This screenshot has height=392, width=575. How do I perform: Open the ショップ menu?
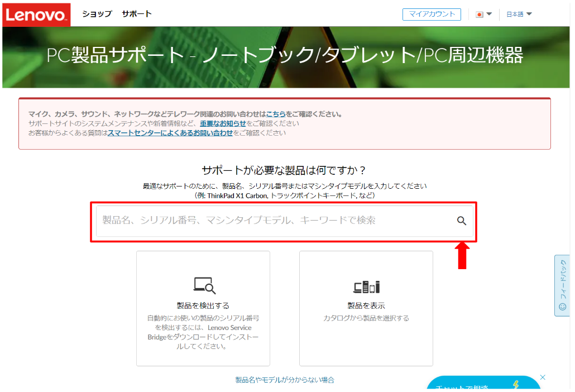tap(97, 14)
